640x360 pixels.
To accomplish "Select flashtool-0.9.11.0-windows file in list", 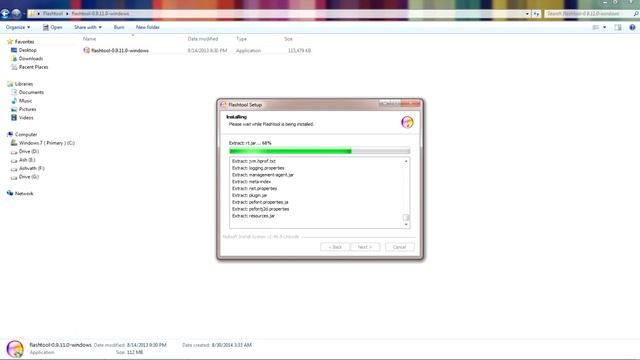I will click(120, 51).
